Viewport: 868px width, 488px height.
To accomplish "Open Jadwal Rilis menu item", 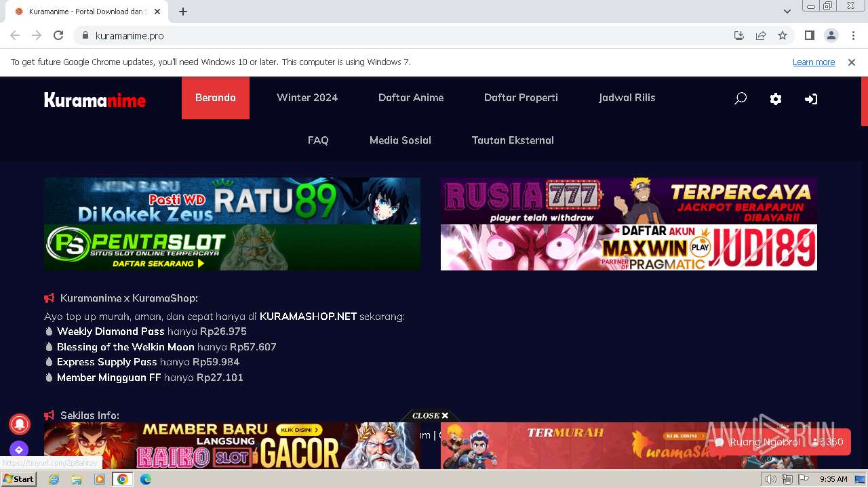I will point(627,98).
